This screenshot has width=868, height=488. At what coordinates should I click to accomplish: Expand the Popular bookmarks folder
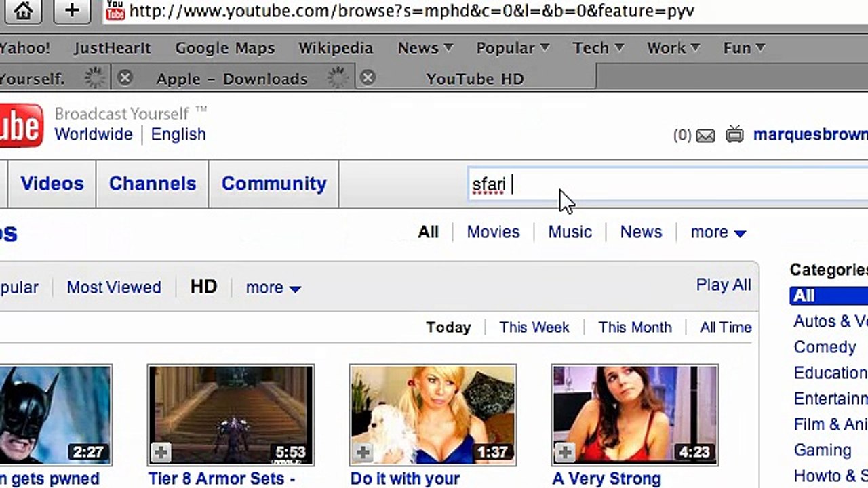coord(513,48)
